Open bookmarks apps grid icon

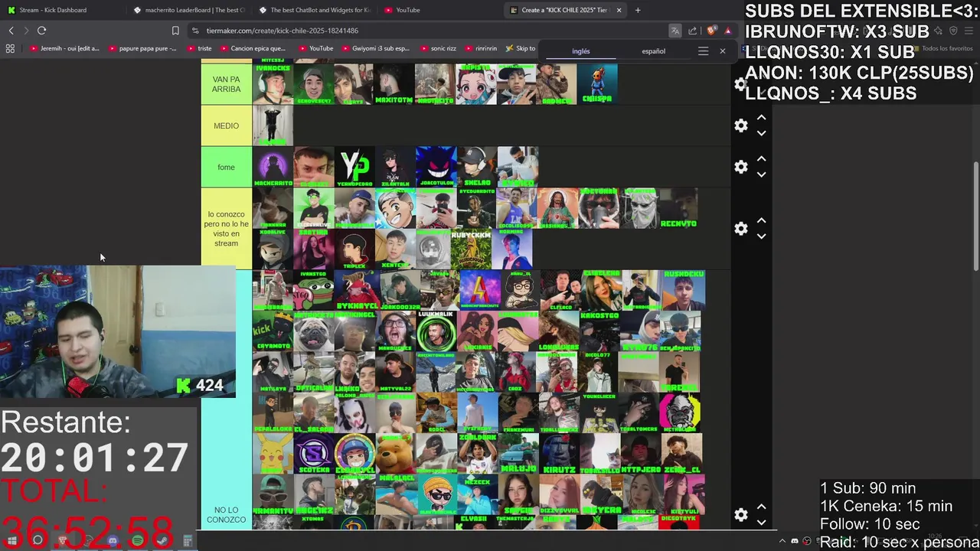10,48
